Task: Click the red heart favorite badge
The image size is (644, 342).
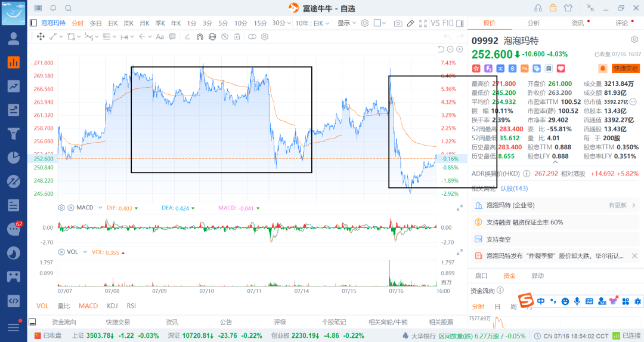Action: tap(561, 68)
